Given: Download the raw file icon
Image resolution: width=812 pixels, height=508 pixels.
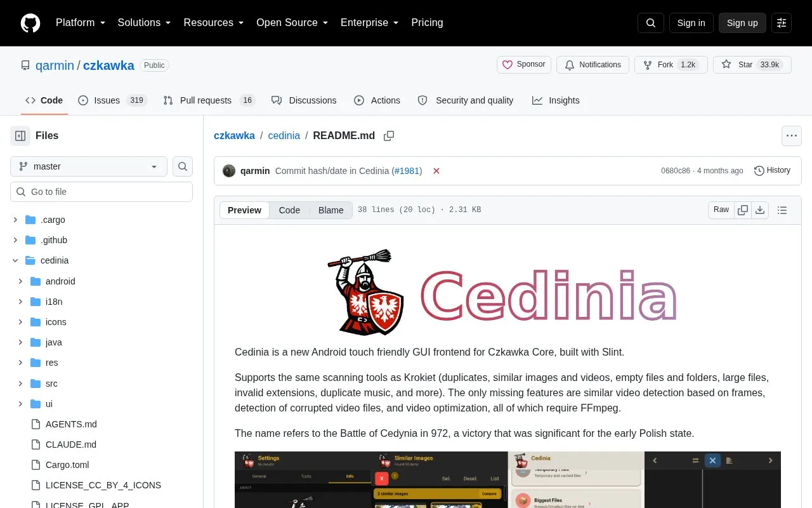Looking at the screenshot, I should pos(760,210).
